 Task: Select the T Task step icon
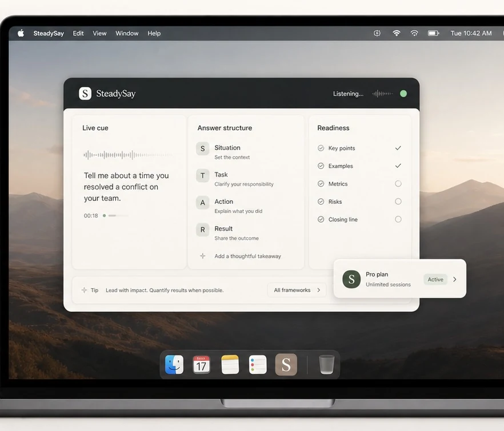click(x=202, y=175)
